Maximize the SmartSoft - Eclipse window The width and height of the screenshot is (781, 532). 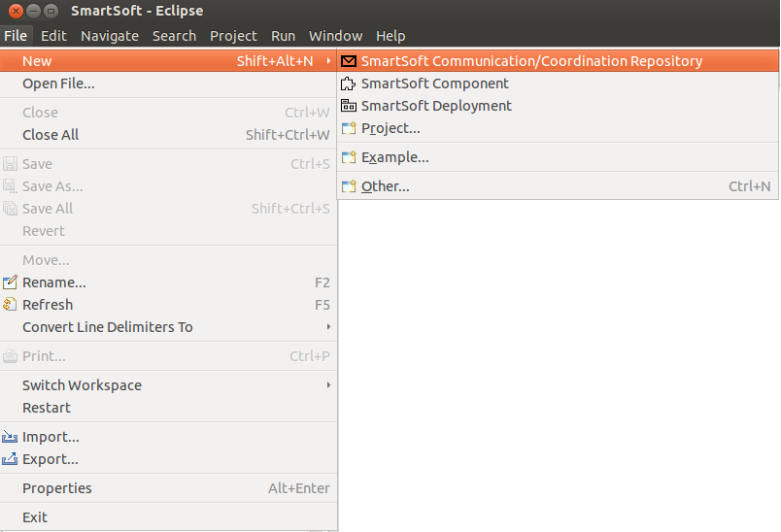[x=51, y=11]
